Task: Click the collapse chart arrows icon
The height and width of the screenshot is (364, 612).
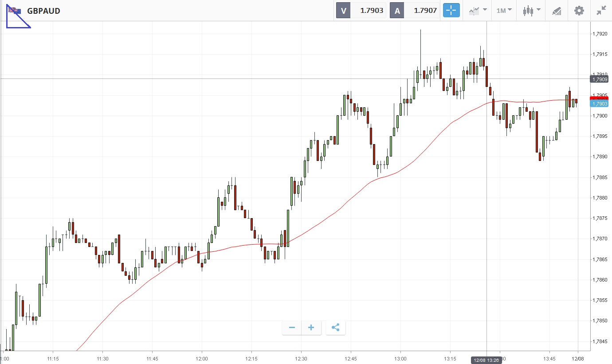Action: pos(601,11)
